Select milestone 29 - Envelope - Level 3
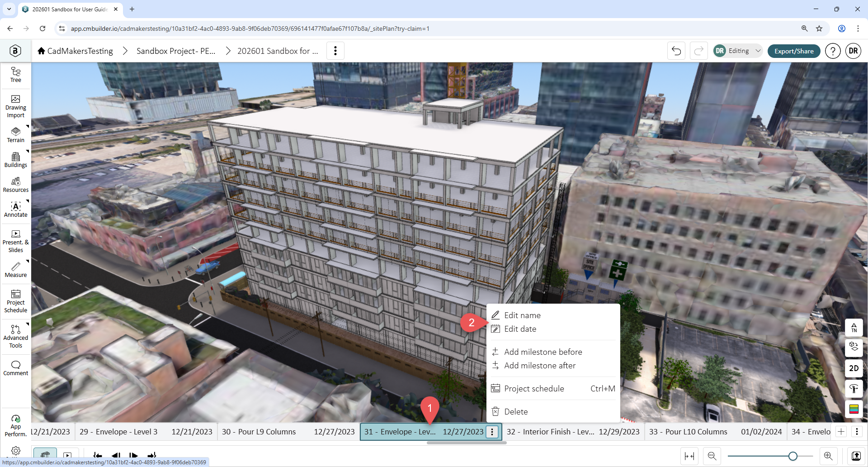The image size is (868, 467). pos(146,432)
